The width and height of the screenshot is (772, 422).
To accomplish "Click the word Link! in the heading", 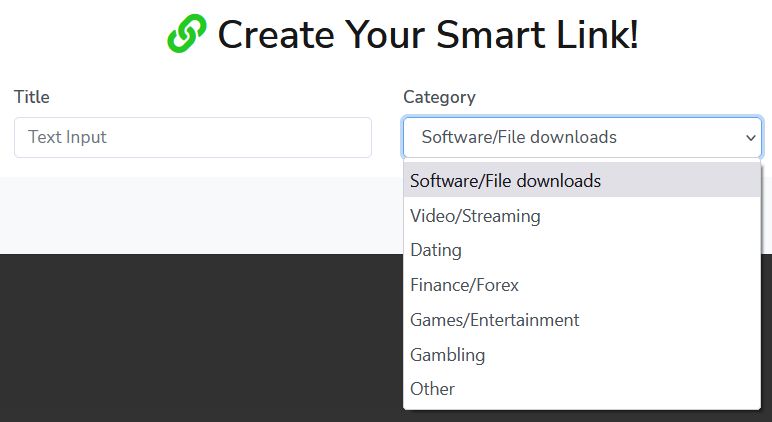I will (x=596, y=36).
